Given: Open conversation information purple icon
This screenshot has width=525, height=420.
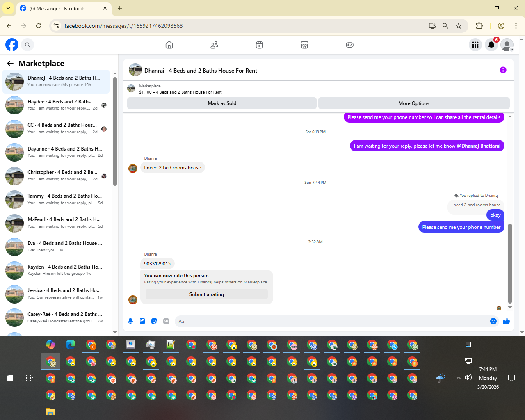Looking at the screenshot, I should point(503,70).
